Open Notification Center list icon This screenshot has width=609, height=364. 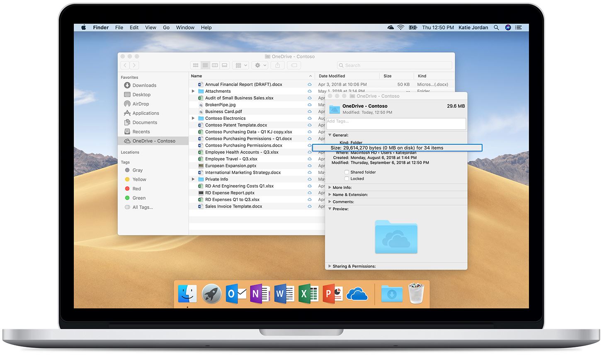[x=518, y=27]
